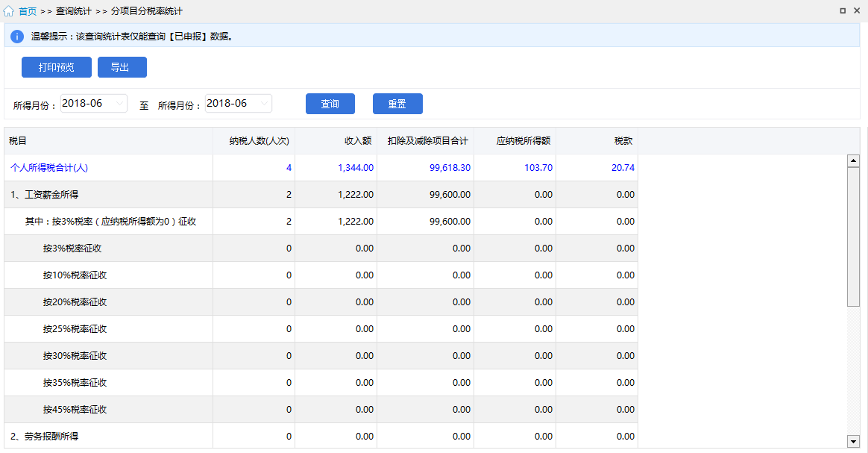The height and width of the screenshot is (453, 868).
Task: Click the 4 taxpayer count in total row
Action: (x=289, y=168)
